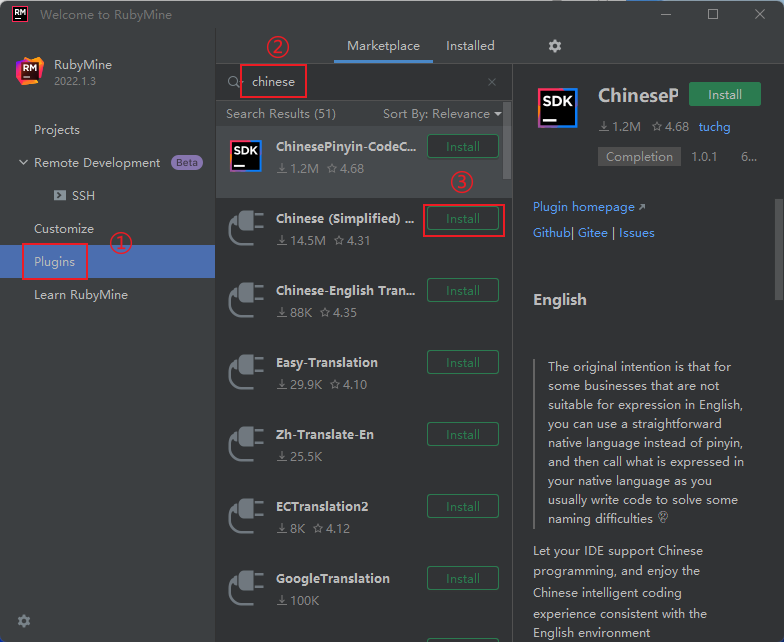Select Plugins in the sidebar

108,262
